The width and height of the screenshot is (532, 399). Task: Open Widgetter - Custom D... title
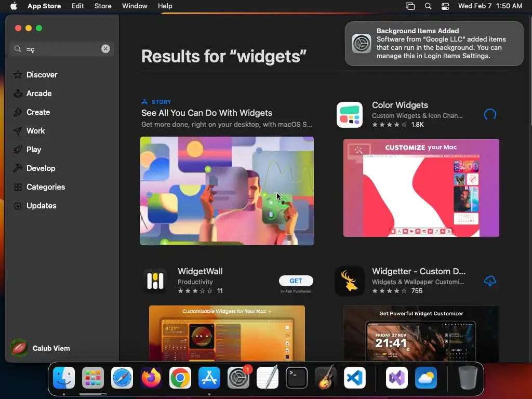(x=419, y=271)
